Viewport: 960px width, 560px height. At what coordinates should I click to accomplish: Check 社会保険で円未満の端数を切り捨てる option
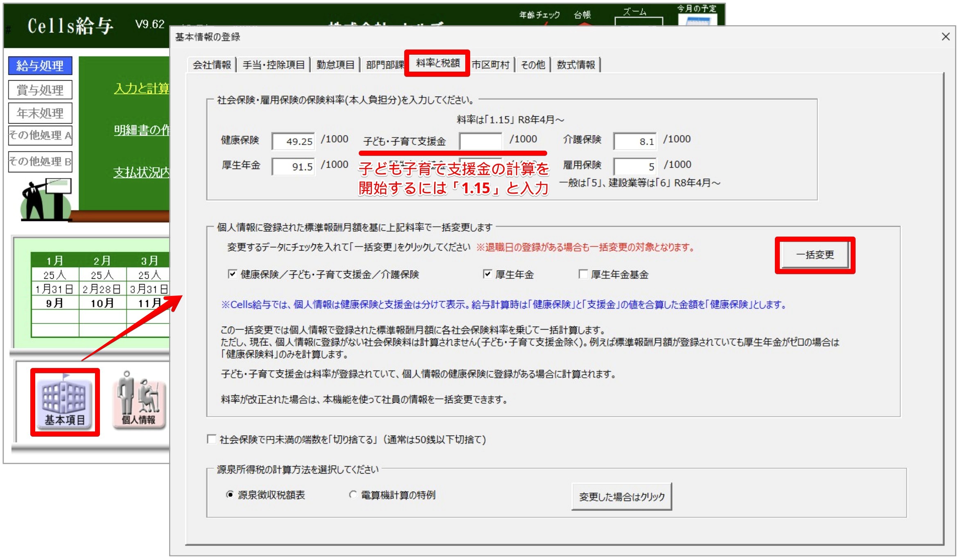tap(212, 439)
